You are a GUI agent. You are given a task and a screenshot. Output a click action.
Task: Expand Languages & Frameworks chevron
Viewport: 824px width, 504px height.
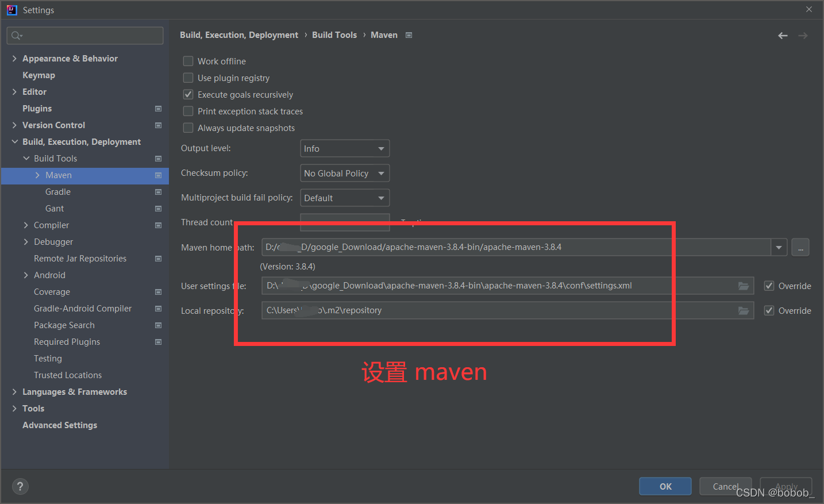click(14, 392)
